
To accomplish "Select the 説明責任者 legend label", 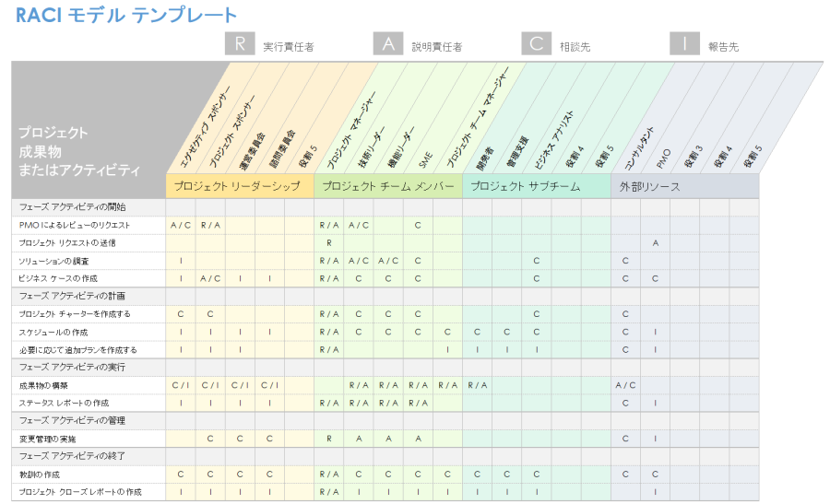I will 437,47.
